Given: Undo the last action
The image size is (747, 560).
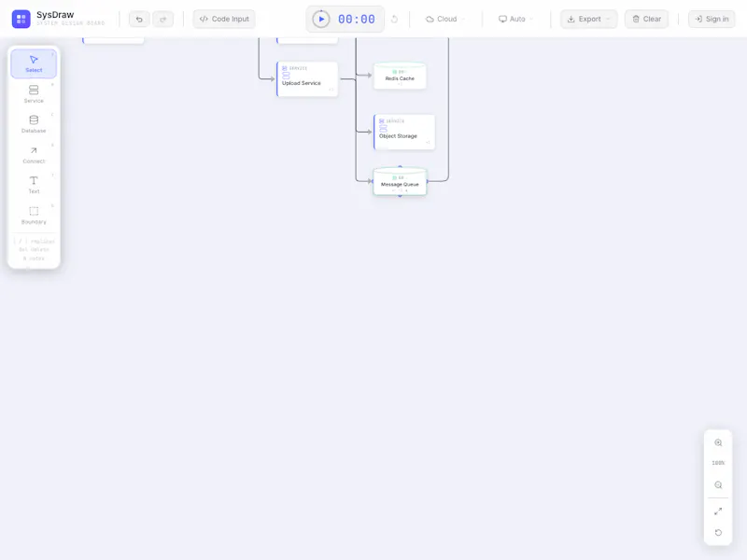Looking at the screenshot, I should 139,19.
